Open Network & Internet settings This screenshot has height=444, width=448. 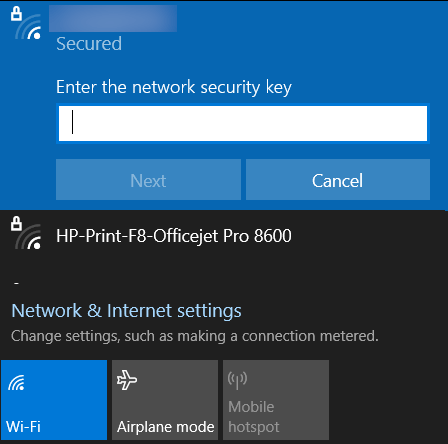click(x=126, y=311)
